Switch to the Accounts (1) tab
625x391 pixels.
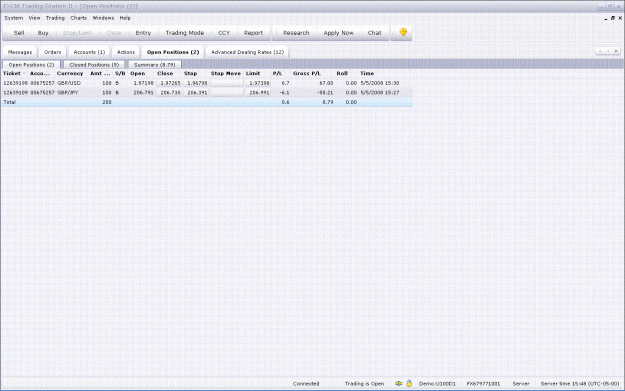[89, 52]
